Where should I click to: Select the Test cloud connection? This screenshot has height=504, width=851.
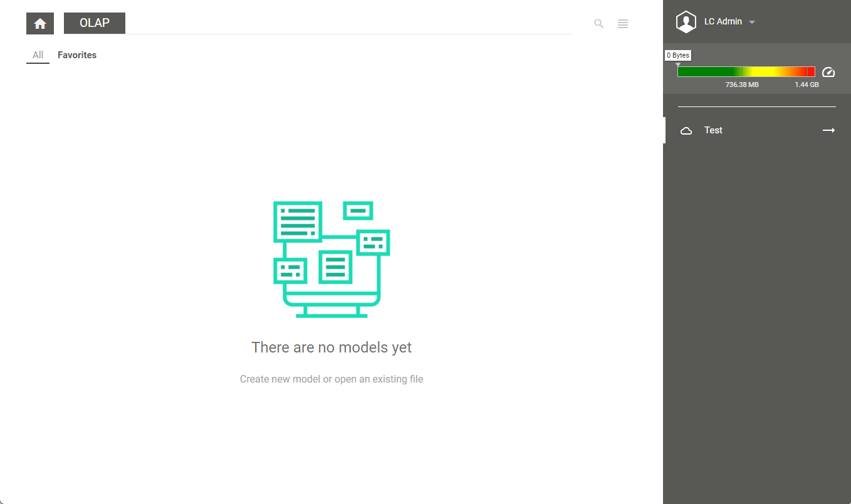[x=686, y=131]
